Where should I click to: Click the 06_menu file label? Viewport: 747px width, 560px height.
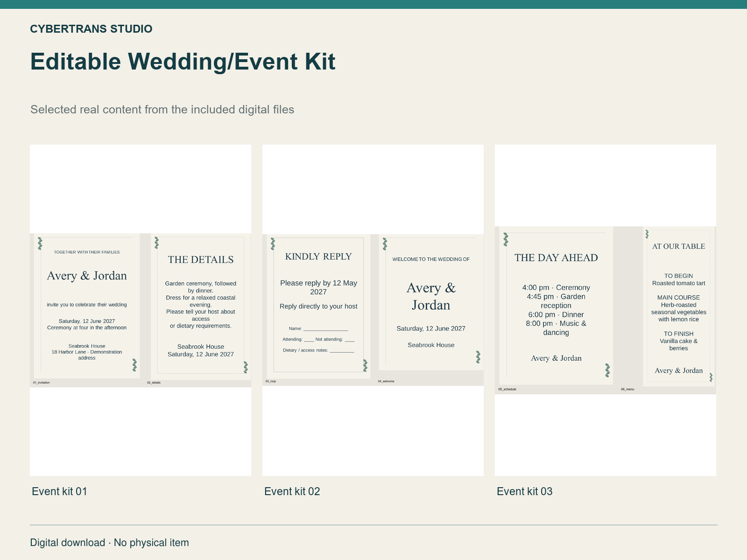[x=627, y=389]
